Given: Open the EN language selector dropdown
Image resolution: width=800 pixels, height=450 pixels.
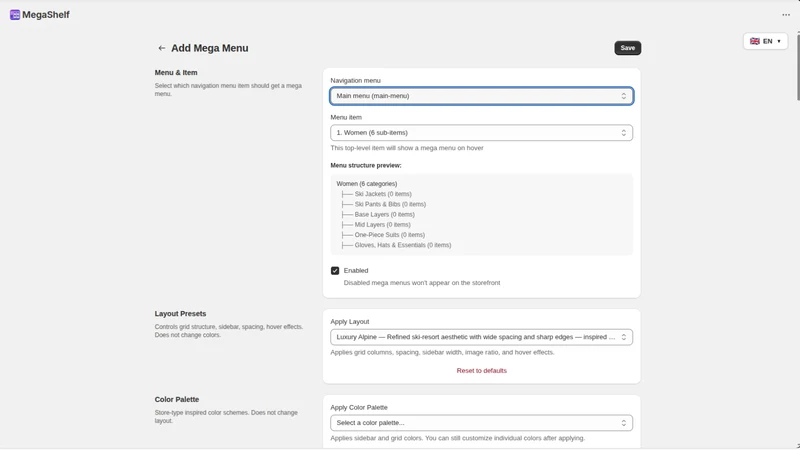Looking at the screenshot, I should (765, 41).
